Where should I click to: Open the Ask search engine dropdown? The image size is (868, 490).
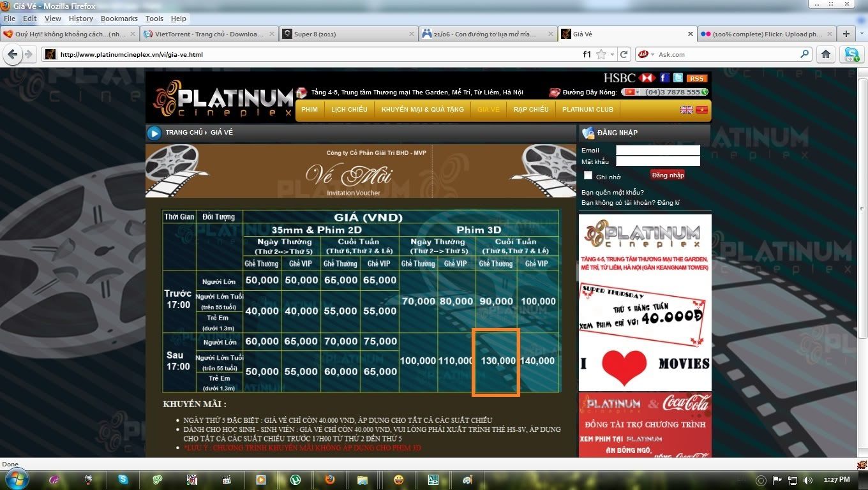(653, 55)
